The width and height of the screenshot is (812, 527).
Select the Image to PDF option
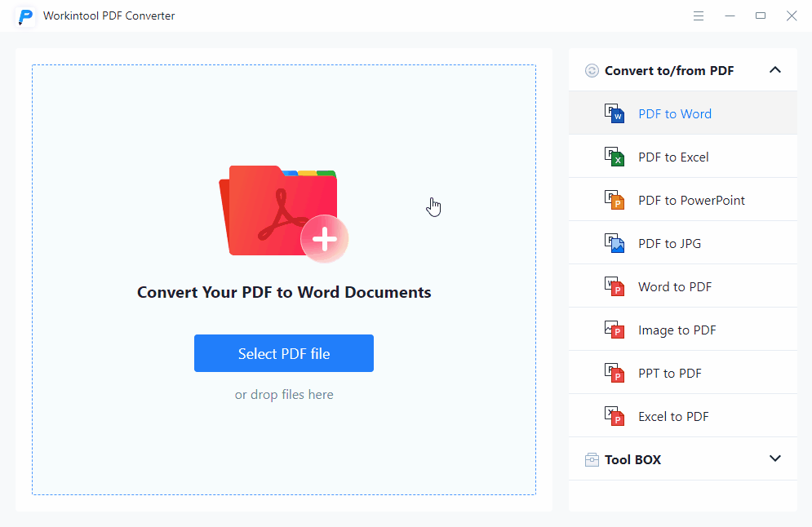point(682,330)
